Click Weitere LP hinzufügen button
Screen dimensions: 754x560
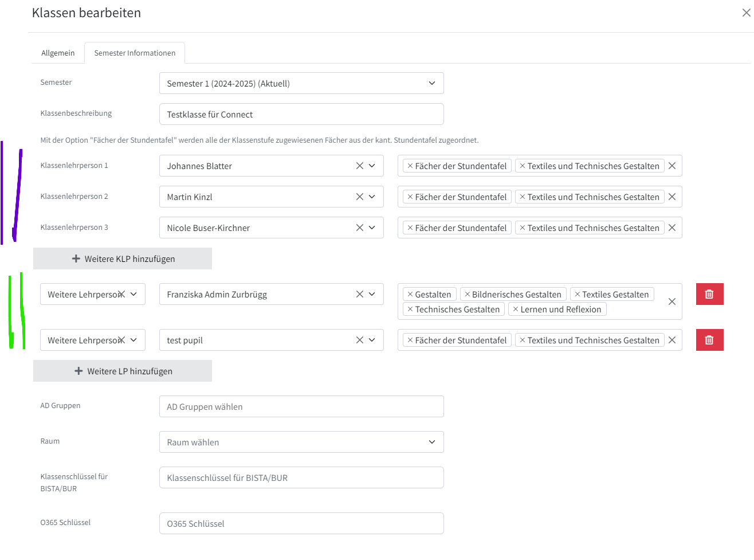click(123, 371)
